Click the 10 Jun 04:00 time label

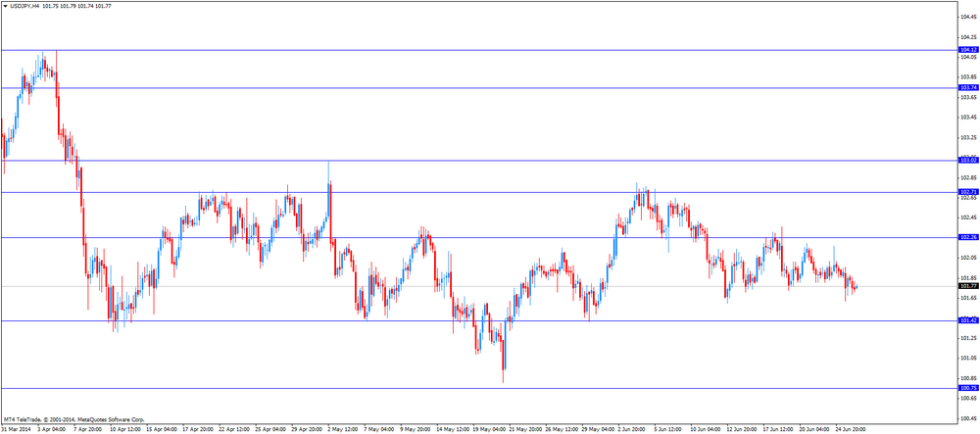coord(705,430)
